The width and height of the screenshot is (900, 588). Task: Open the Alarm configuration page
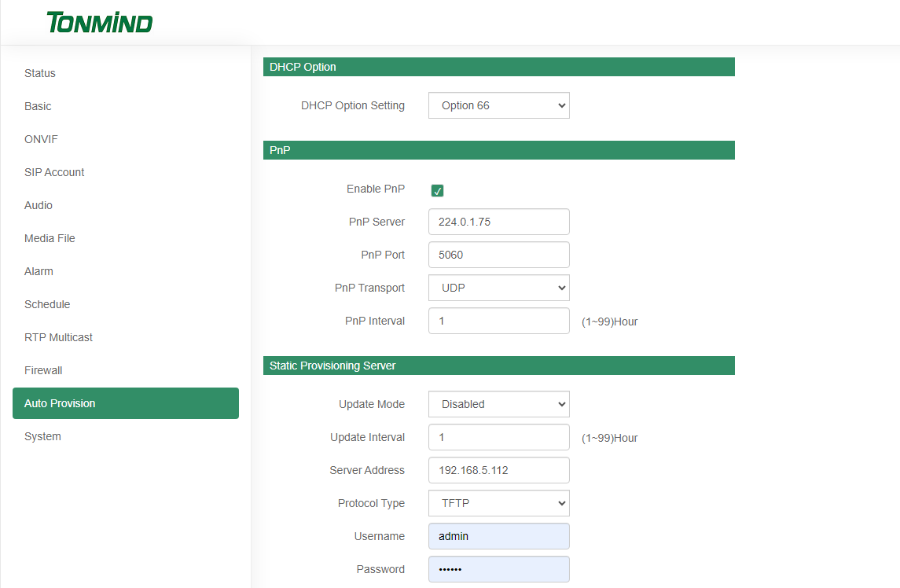pyautogui.click(x=39, y=271)
